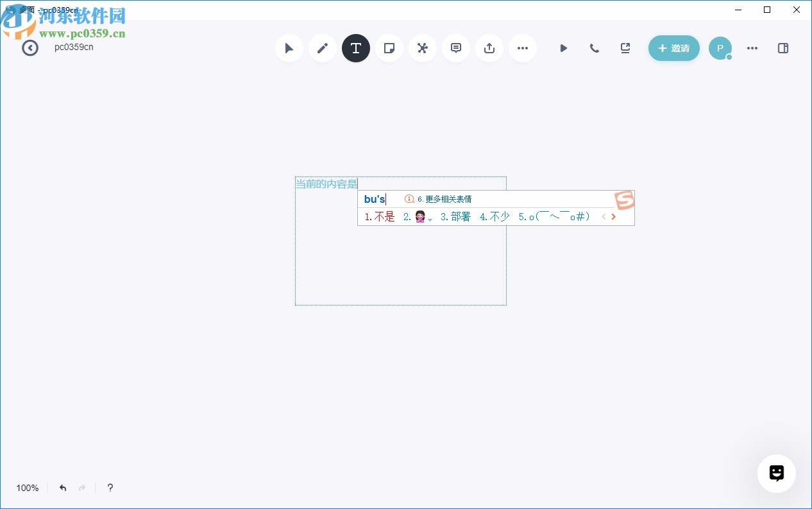Select candidate 不是 from the IME bar
The height and width of the screenshot is (509, 812).
click(x=385, y=217)
